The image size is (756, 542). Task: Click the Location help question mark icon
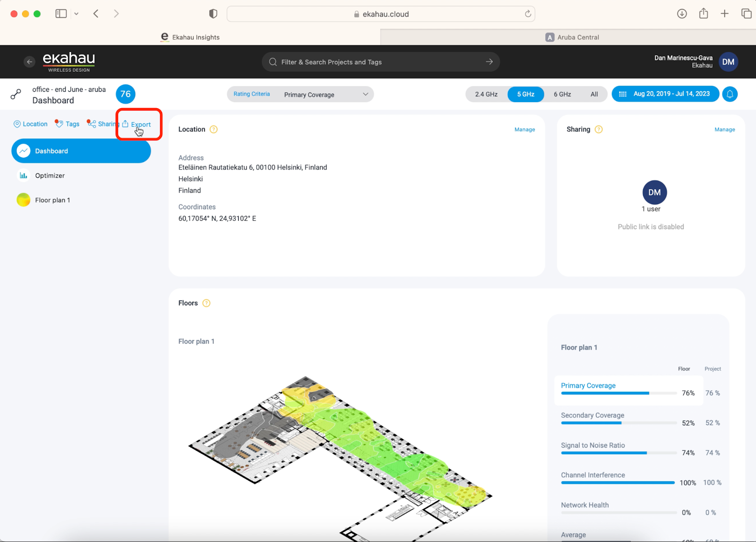214,129
